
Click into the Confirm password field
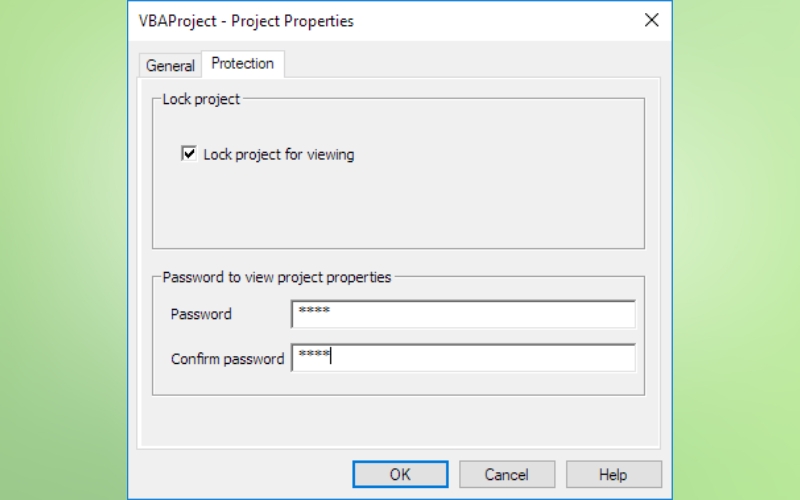coord(463,358)
